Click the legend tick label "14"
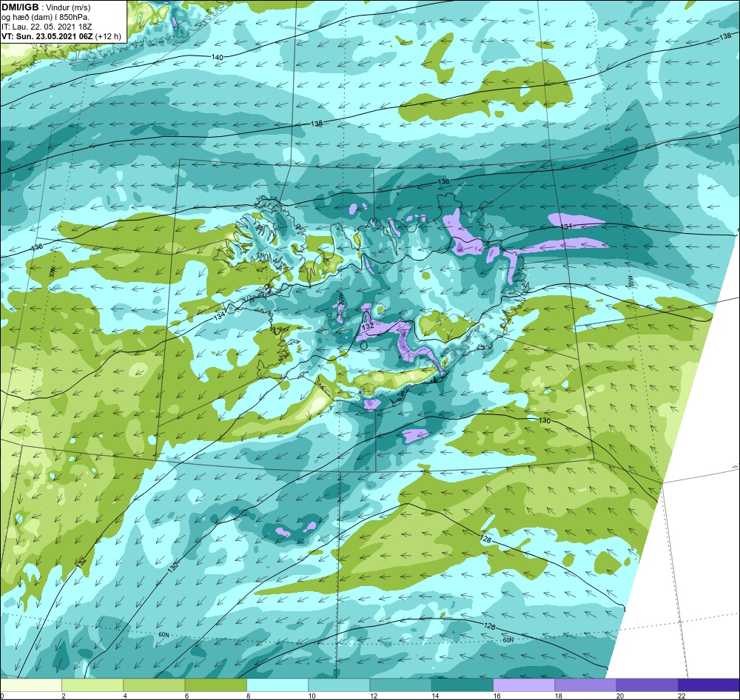 pos(435,696)
